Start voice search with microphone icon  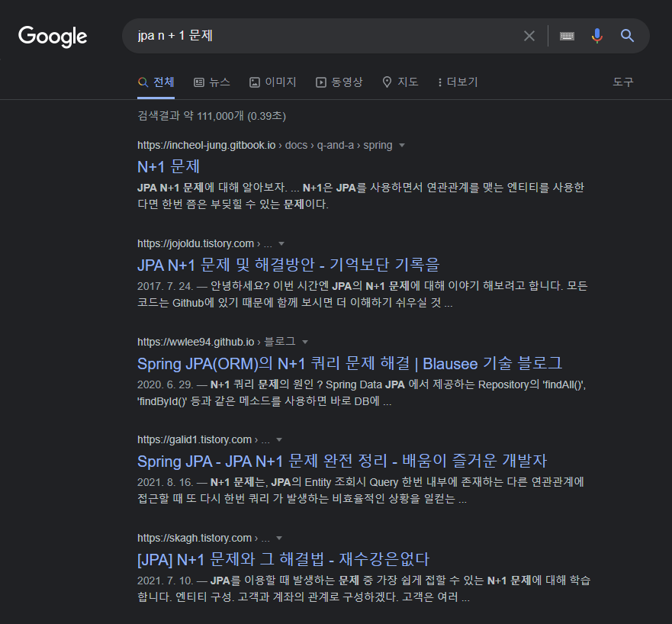pos(597,36)
